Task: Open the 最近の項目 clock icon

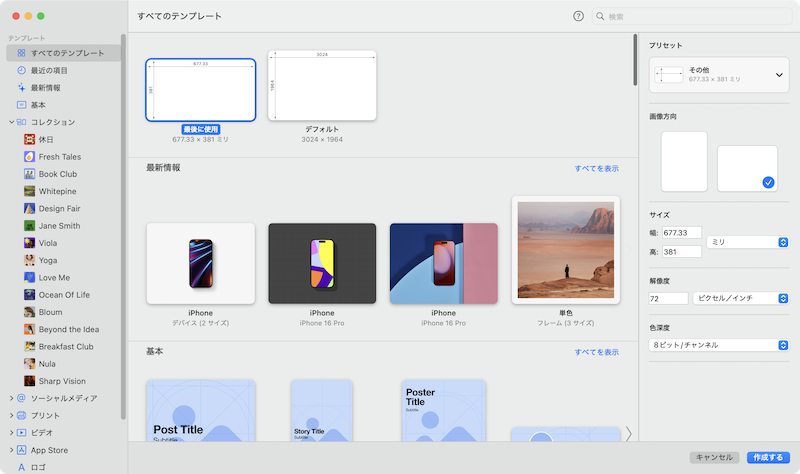Action: point(22,70)
